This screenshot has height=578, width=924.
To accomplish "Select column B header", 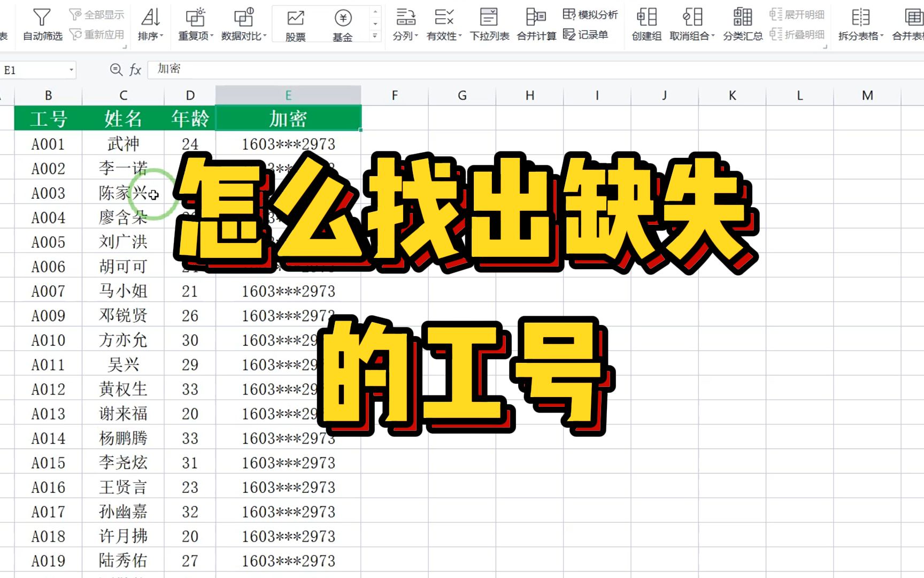I will pyautogui.click(x=48, y=95).
